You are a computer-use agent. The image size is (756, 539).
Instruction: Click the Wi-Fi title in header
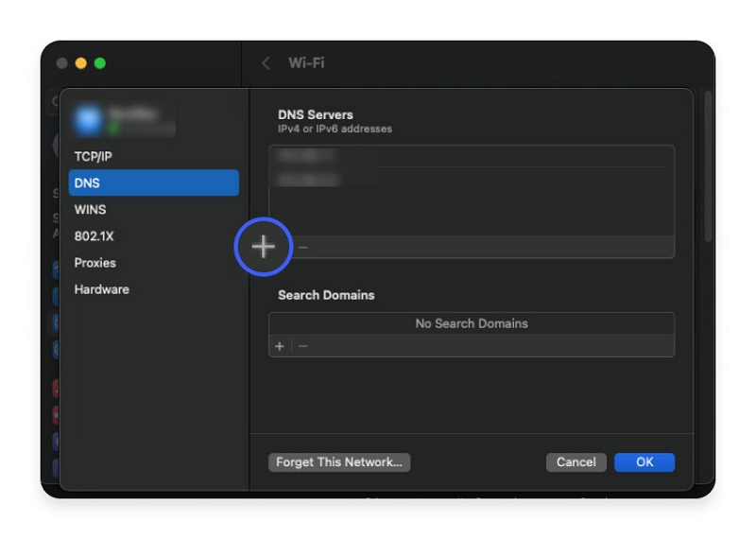coord(306,62)
